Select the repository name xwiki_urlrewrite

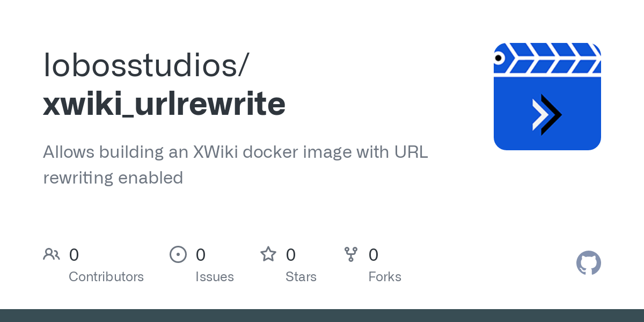[164, 104]
